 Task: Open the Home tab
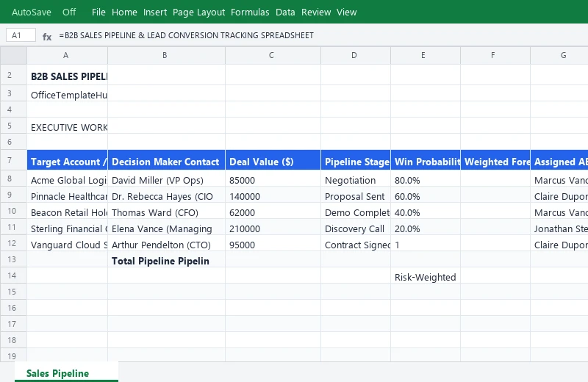click(124, 12)
